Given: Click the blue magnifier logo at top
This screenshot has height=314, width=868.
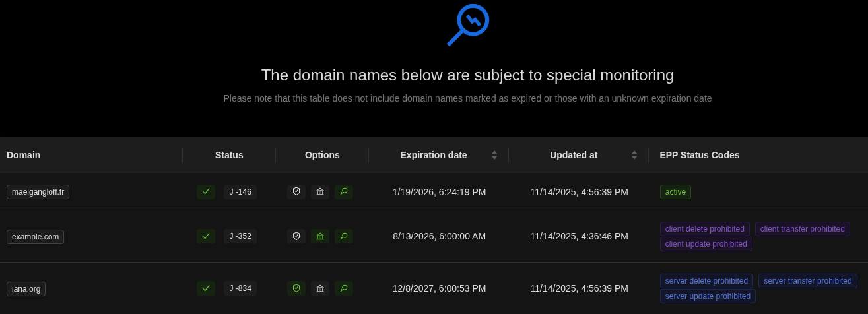Looking at the screenshot, I should pyautogui.click(x=468, y=25).
